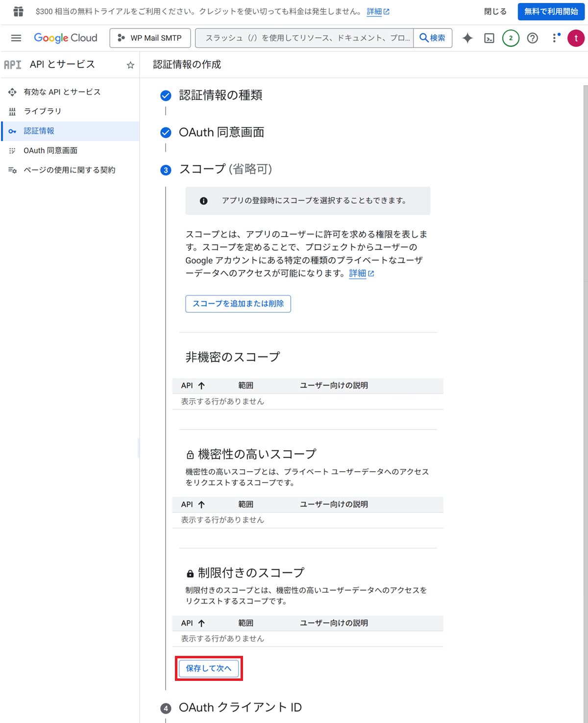Open WP Mail SMTP project selector

click(x=150, y=38)
